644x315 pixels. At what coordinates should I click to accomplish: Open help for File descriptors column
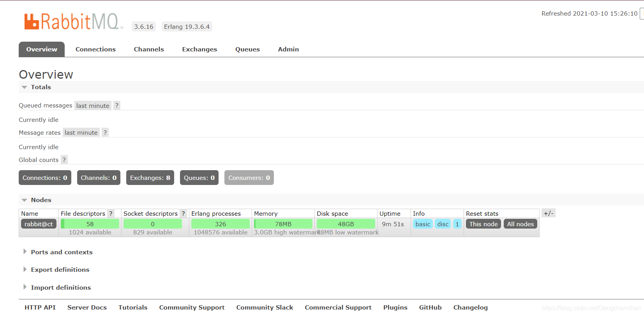[111, 213]
